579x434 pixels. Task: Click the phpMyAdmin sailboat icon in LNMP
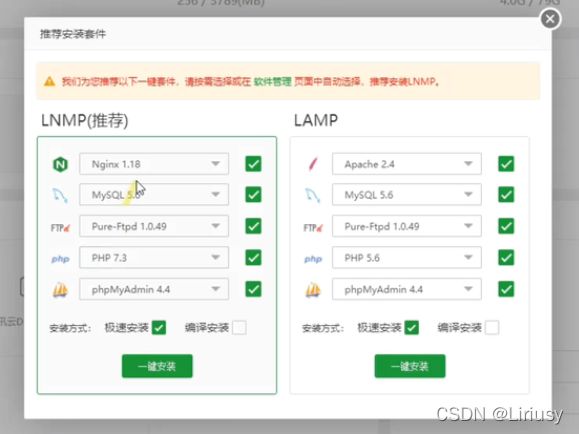tap(60, 290)
